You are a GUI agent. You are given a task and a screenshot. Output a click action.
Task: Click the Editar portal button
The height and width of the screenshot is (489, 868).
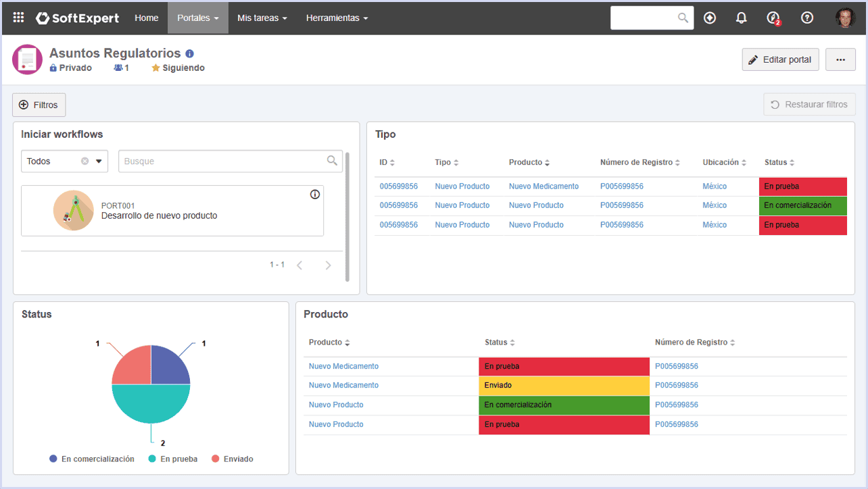click(x=781, y=59)
